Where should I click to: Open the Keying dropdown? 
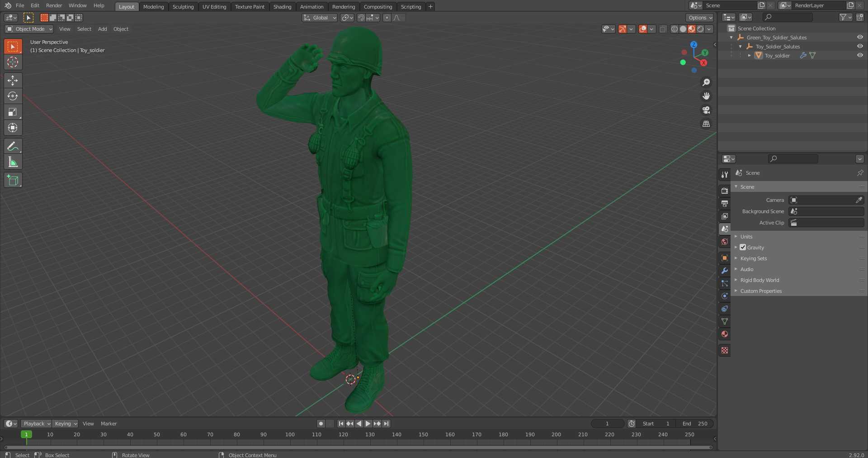pyautogui.click(x=66, y=424)
